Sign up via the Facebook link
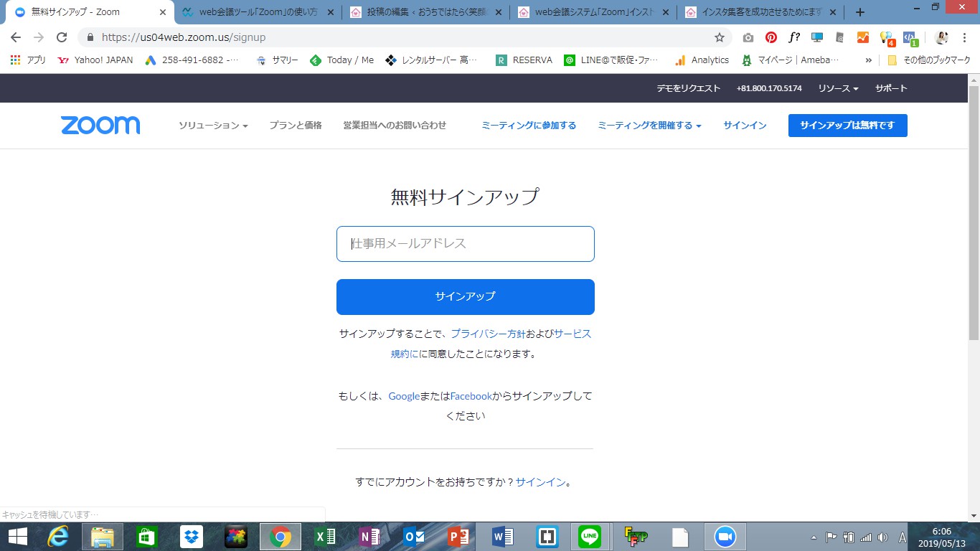The height and width of the screenshot is (551, 980). pos(471,396)
